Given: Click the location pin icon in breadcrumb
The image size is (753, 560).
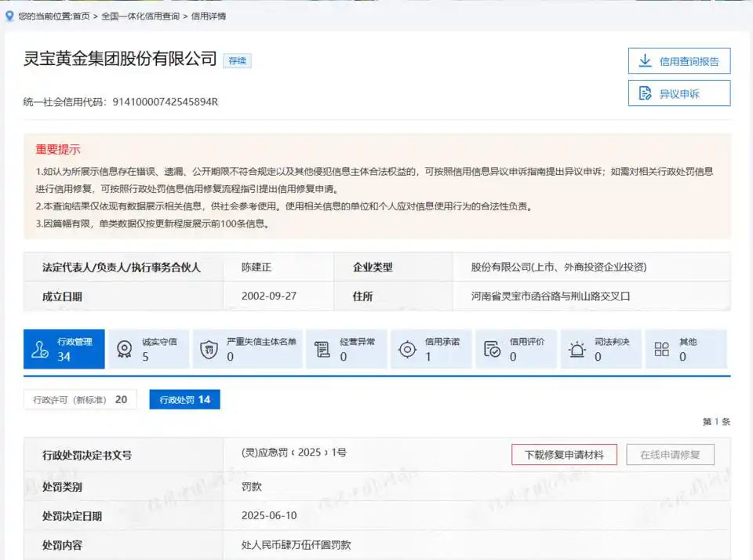Looking at the screenshot, I should point(9,16).
